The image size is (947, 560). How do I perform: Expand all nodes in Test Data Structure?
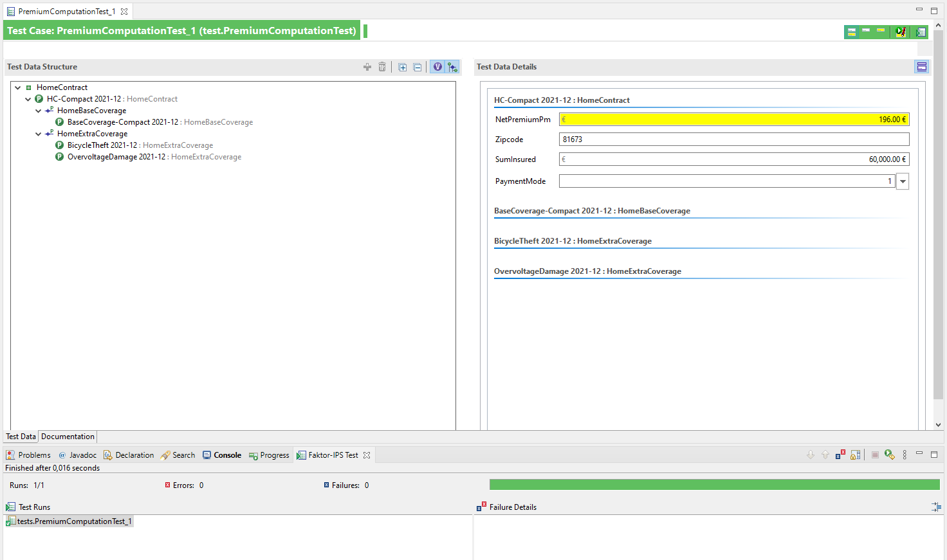[x=402, y=66]
